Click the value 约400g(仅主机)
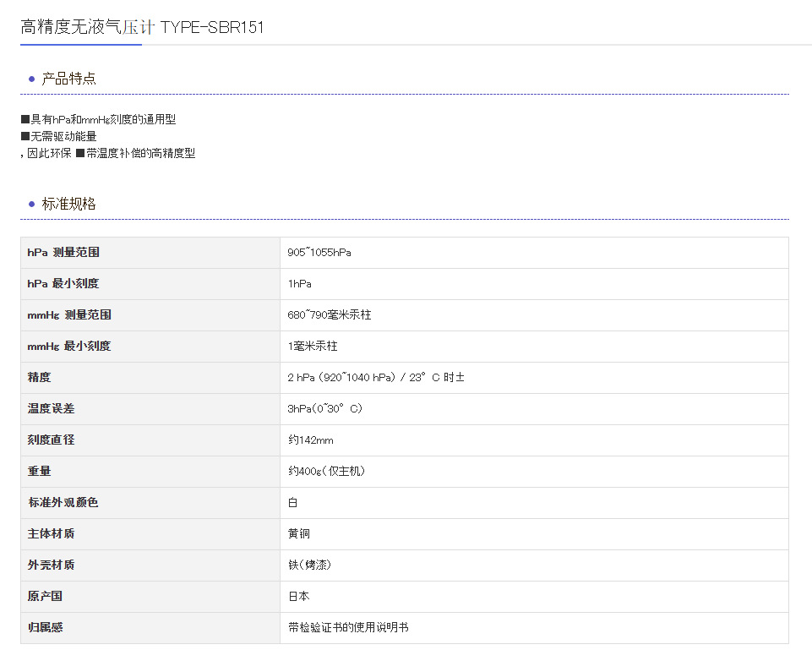 pos(326,472)
